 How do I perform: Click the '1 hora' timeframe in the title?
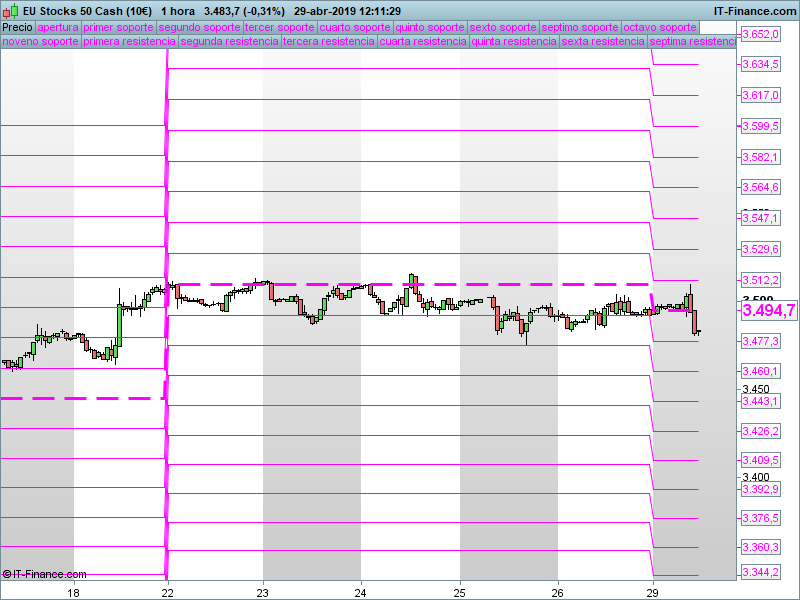click(x=177, y=10)
